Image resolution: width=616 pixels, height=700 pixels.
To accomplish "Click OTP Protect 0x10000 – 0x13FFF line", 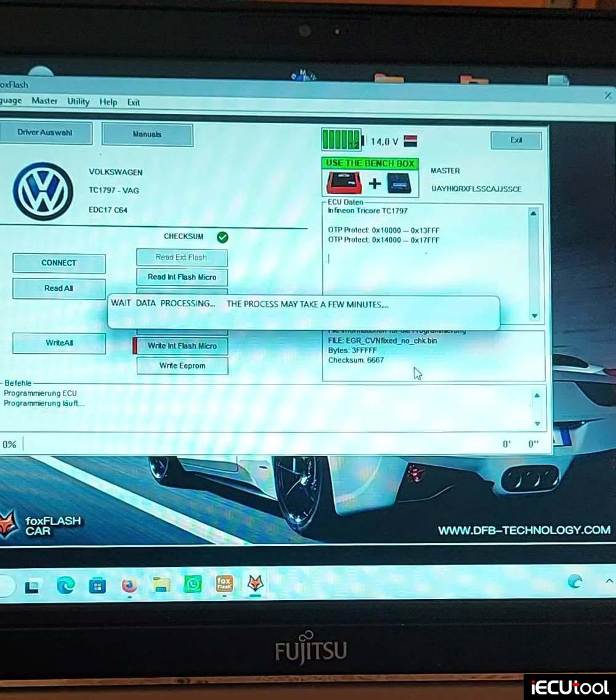I will point(383,230).
